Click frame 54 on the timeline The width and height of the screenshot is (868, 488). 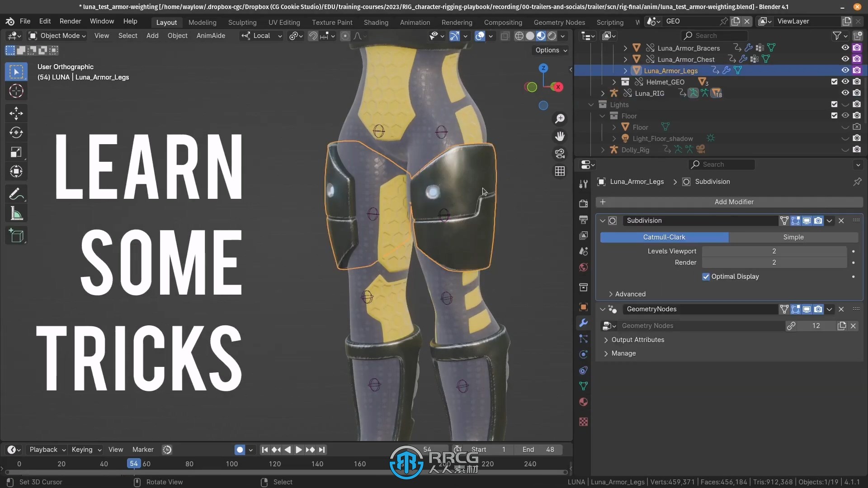[x=133, y=464]
